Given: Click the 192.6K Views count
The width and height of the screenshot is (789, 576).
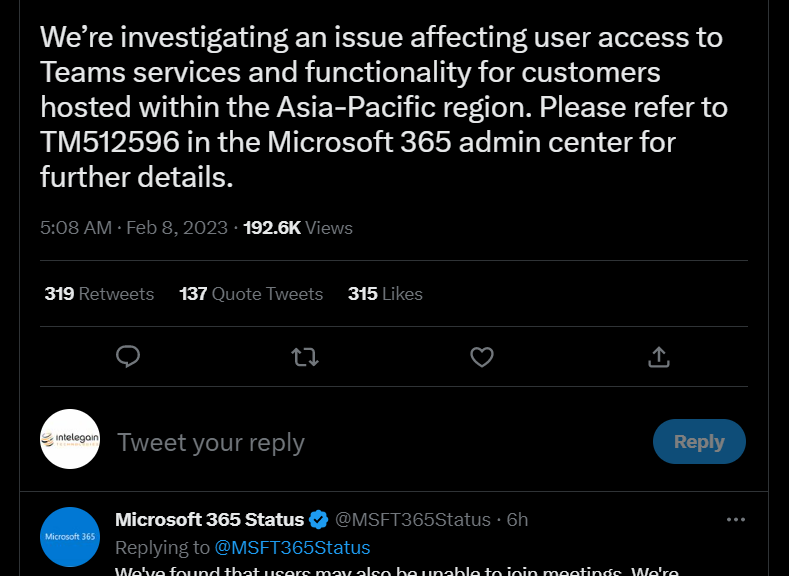Looking at the screenshot, I should point(298,228).
